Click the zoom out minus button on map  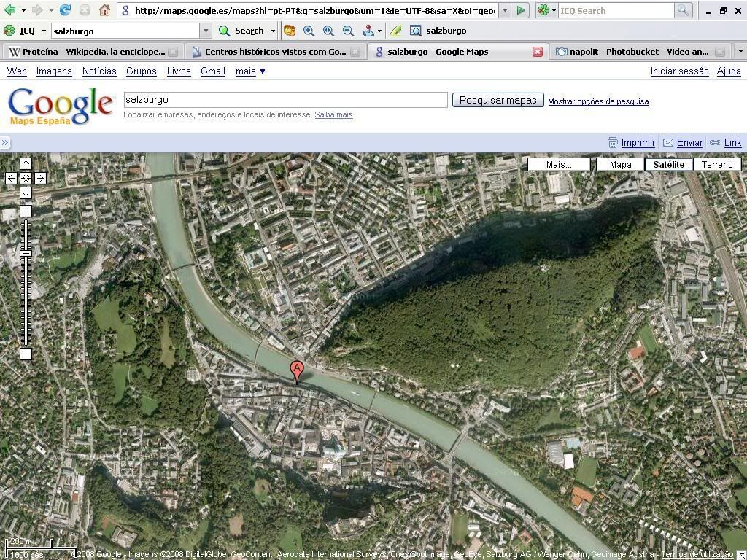[x=26, y=354]
